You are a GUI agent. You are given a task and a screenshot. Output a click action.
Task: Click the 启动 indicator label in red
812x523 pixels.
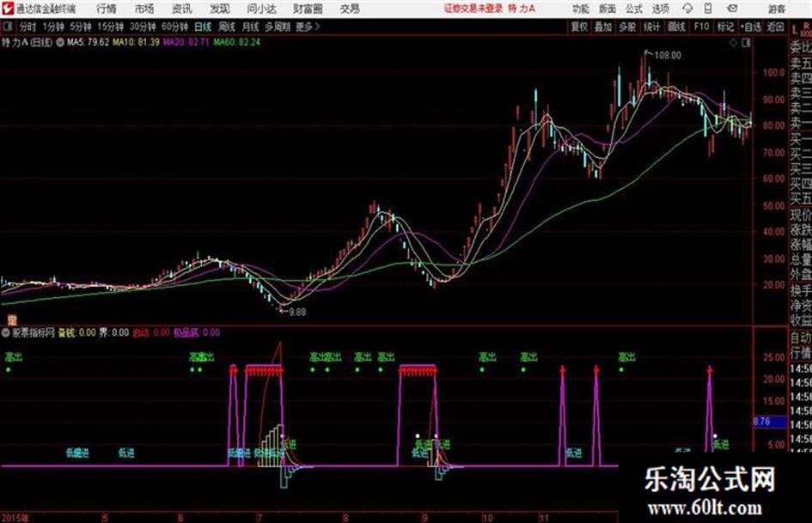[x=141, y=332]
